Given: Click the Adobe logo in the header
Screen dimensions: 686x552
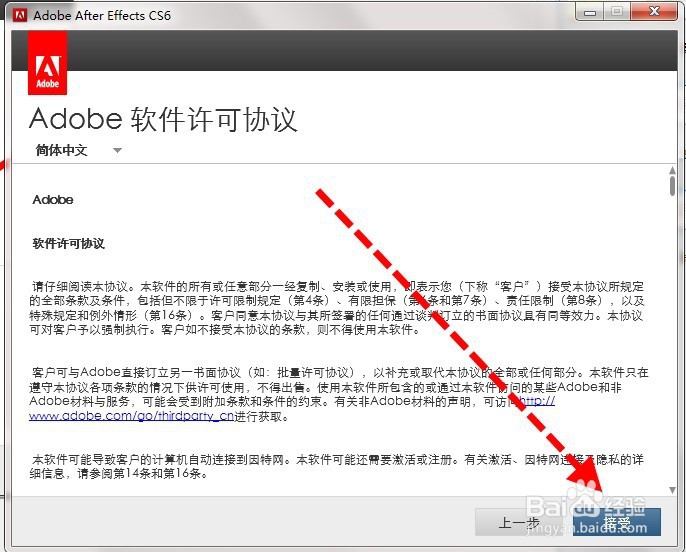Looking at the screenshot, I should (x=47, y=63).
